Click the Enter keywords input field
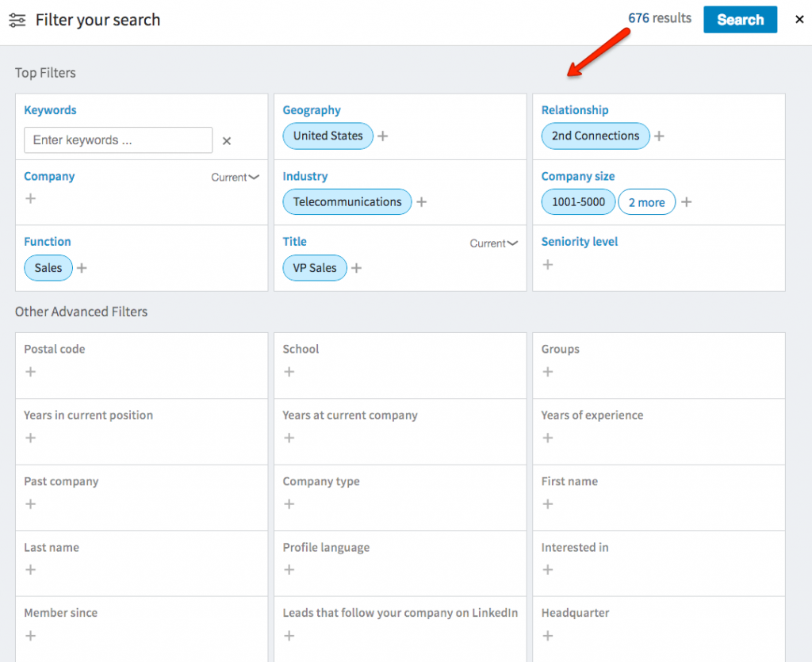The image size is (812, 662). 118,140
